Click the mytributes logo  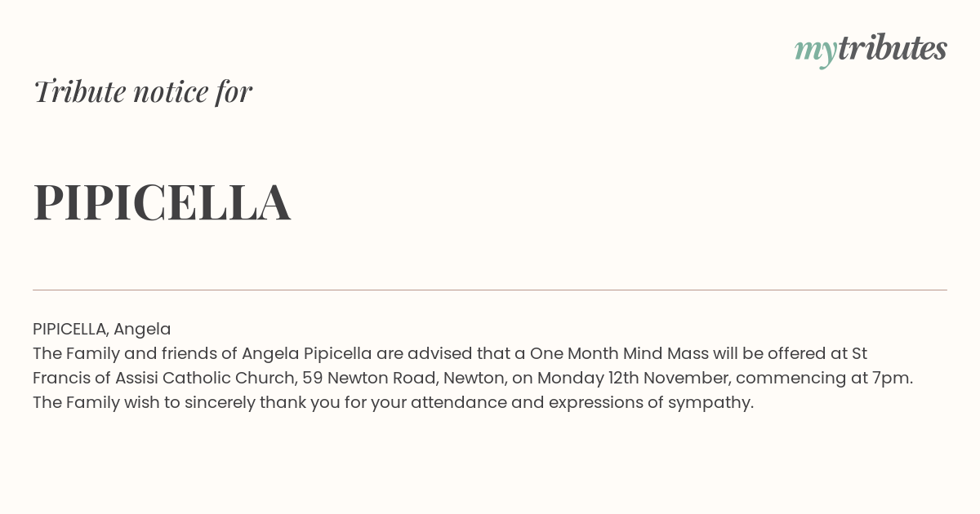pos(871,51)
